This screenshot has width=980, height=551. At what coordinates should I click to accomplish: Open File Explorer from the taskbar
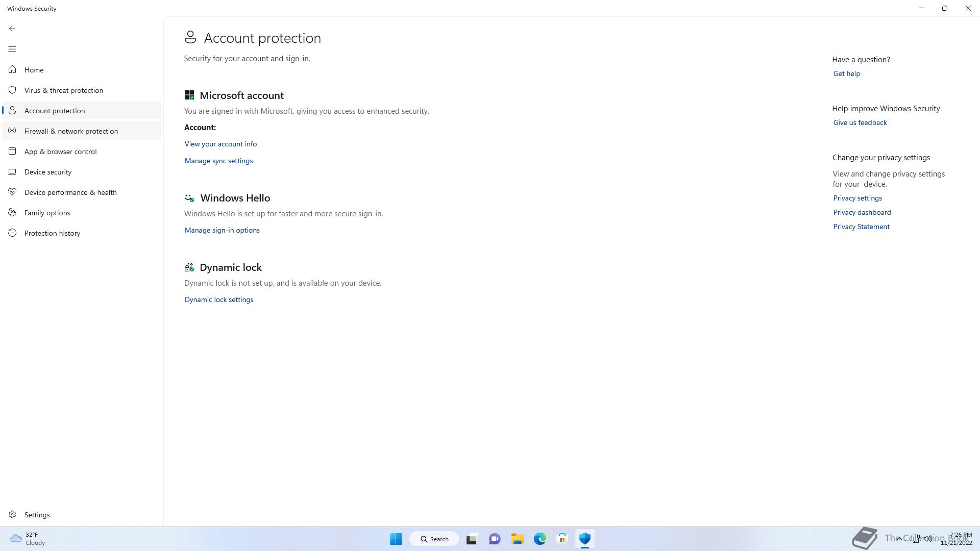[x=518, y=539]
